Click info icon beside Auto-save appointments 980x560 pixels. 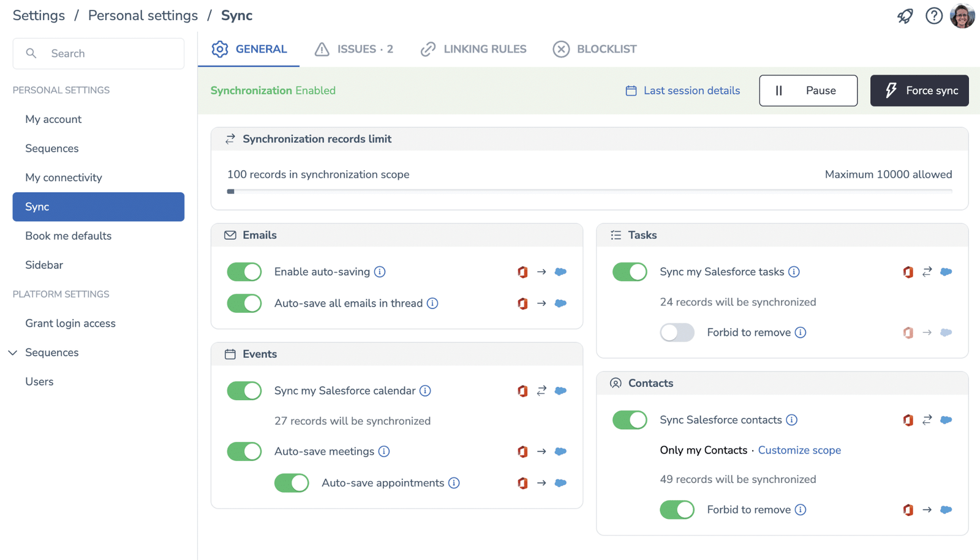point(454,483)
